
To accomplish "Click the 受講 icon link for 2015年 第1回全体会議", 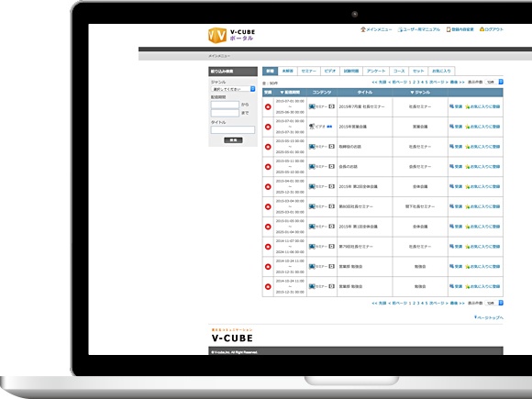I will [456, 227].
